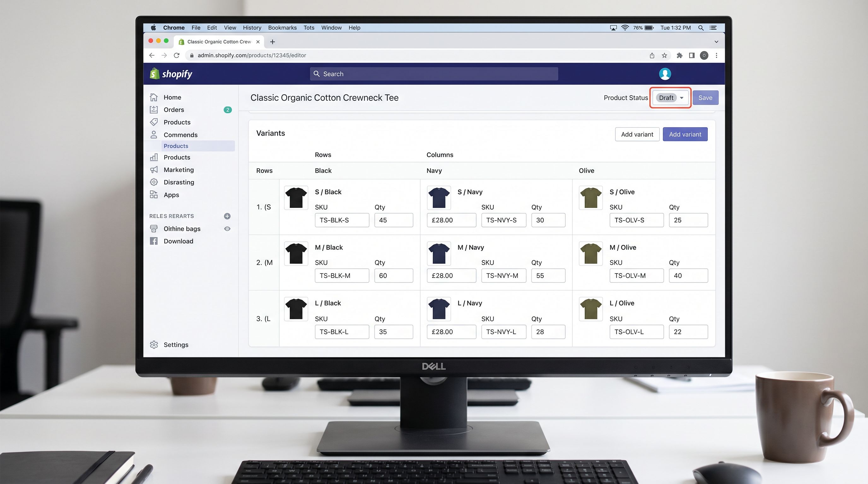The image size is (868, 484).
Task: Toggle visibility eye for Oithine bags
Action: [227, 228]
